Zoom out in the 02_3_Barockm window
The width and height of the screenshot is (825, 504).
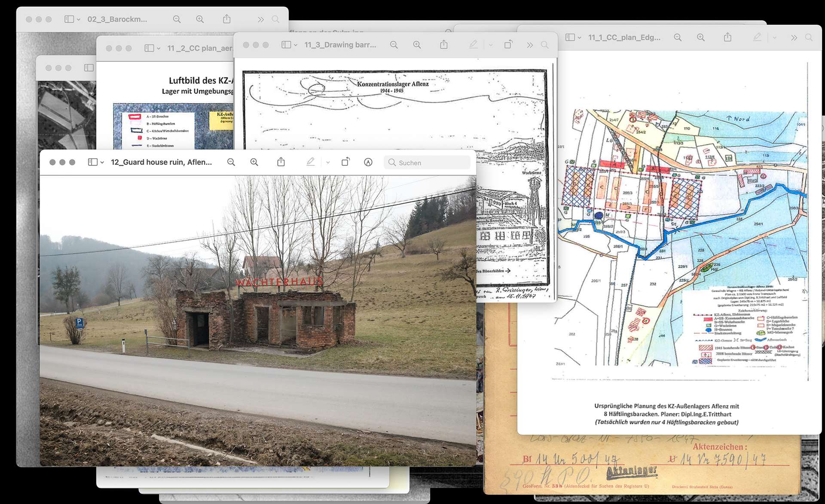(x=177, y=19)
